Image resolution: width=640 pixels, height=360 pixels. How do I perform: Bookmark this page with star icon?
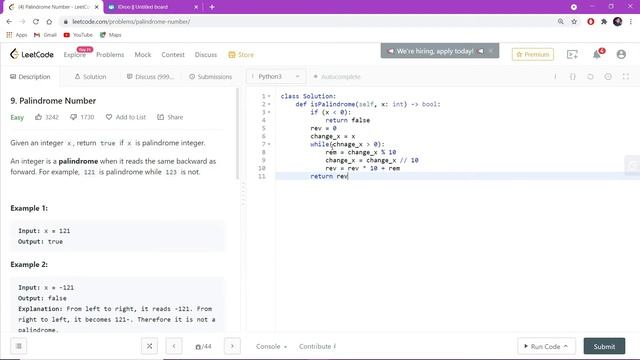574,22
